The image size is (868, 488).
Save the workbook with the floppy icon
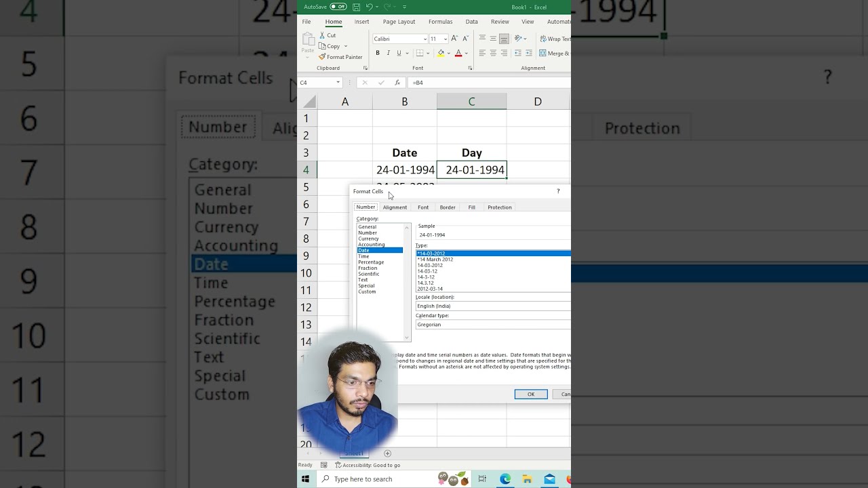coord(356,7)
